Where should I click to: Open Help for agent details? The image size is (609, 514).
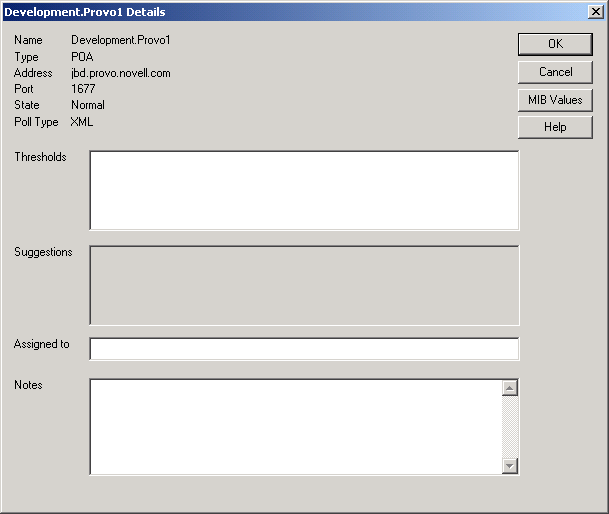(555, 127)
